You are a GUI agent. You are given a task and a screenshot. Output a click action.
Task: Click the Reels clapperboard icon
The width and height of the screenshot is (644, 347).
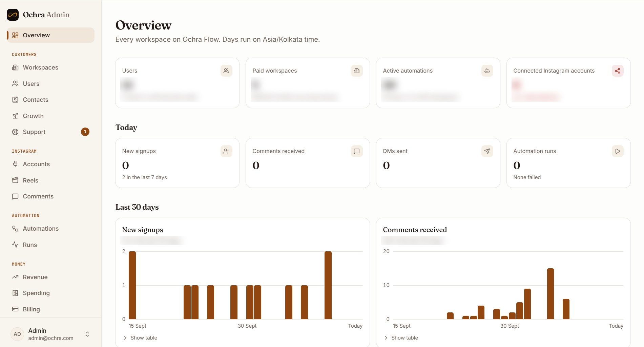point(15,180)
